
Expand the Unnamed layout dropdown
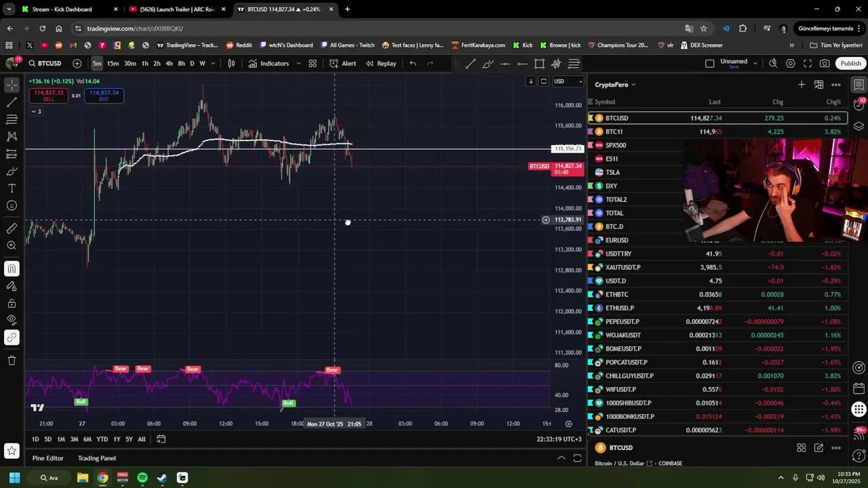coord(755,63)
